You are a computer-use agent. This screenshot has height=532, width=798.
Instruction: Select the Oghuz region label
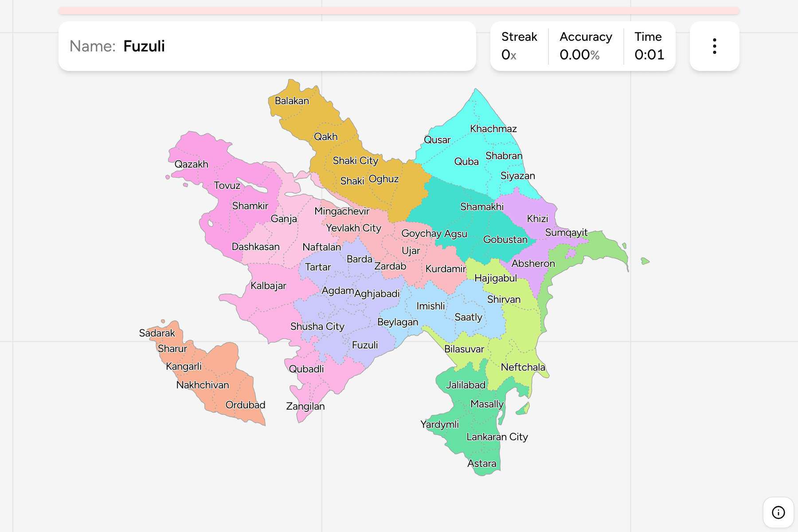coord(383,180)
